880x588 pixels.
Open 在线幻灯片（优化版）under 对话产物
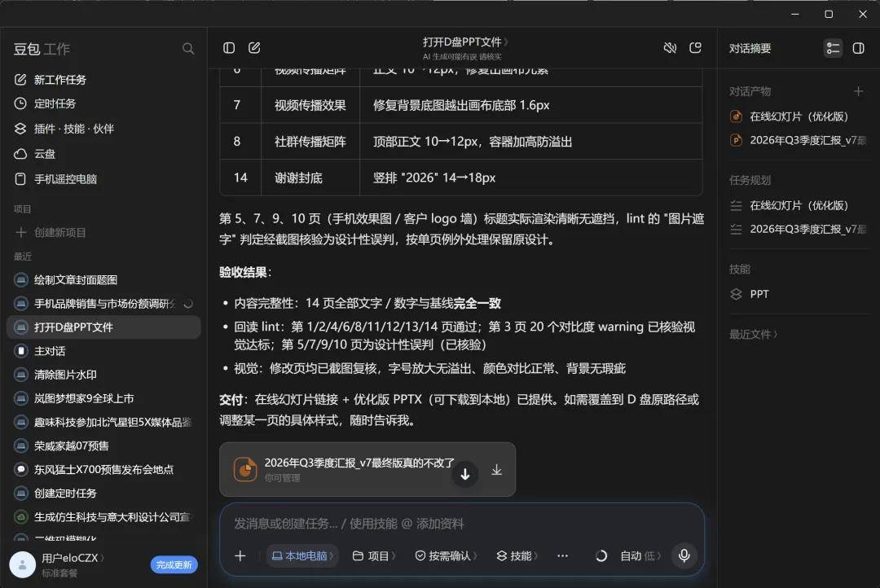point(798,116)
